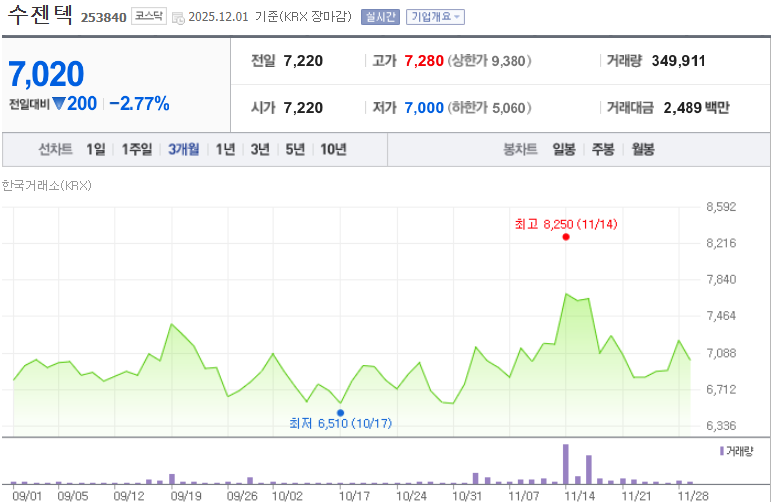
Task: Click the 거래대금 value 2,489 백만
Action: pyautogui.click(x=697, y=108)
